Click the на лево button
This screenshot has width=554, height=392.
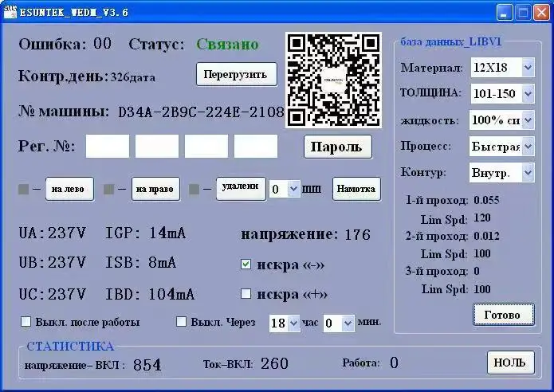pyautogui.click(x=69, y=189)
